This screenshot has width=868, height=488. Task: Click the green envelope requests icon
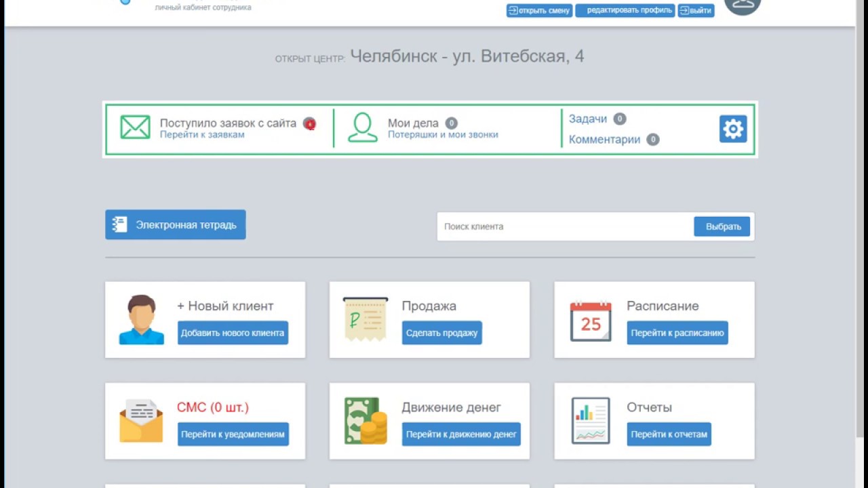[135, 127]
